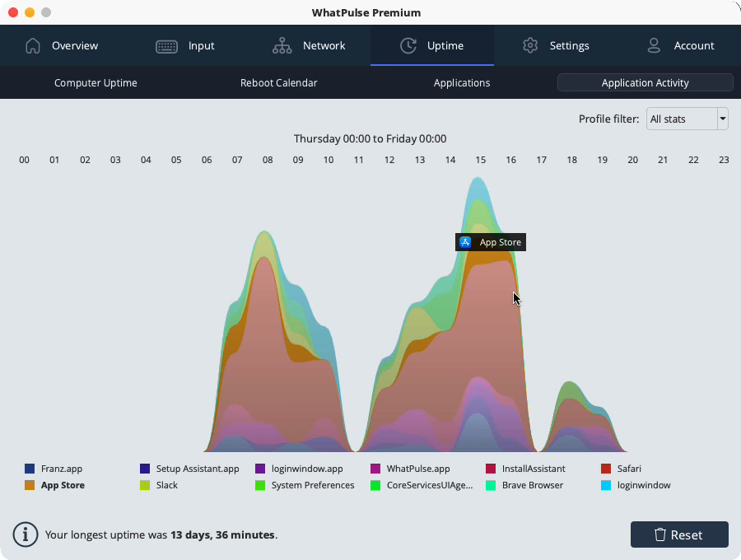This screenshot has height=560, width=741.
Task: Toggle the Slack legend entry
Action: [159, 485]
